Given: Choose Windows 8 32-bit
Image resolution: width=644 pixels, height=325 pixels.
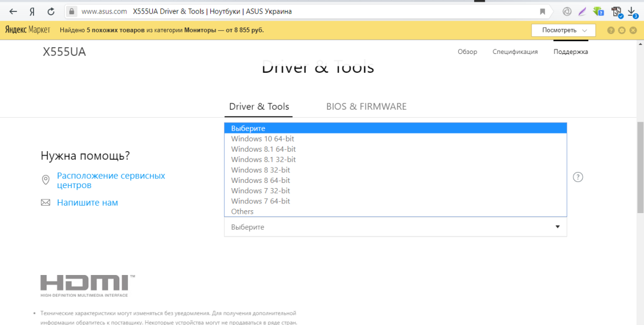Looking at the screenshot, I should [396, 170].
